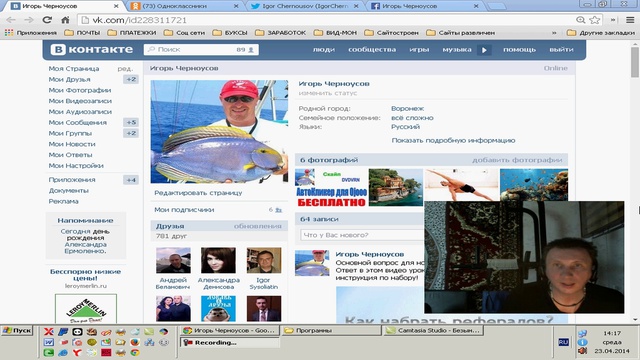Image resolution: width=640 pixels, height=360 pixels.
Task: Open the Сайтостроен bookmarks folder
Action: [x=391, y=33]
